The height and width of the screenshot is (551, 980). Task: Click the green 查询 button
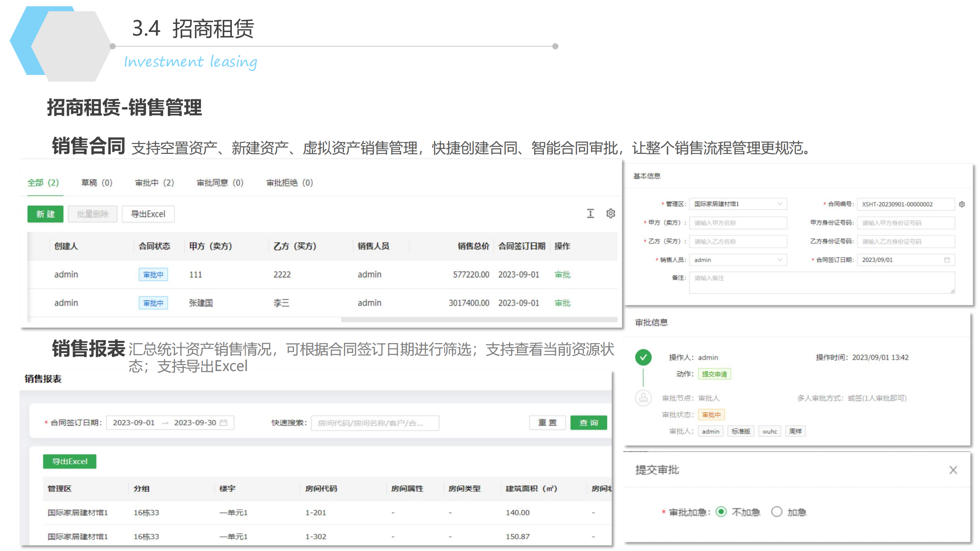point(588,422)
